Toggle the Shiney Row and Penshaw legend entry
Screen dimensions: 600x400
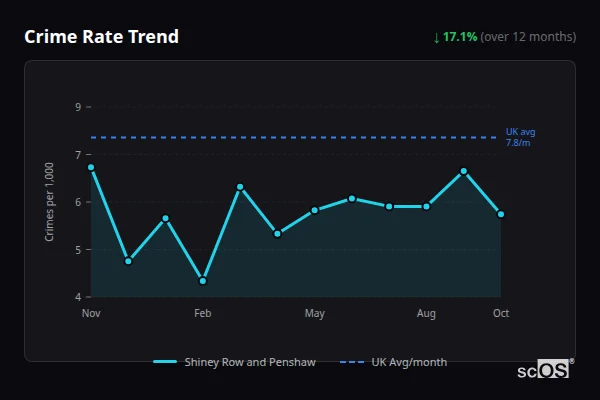(x=235, y=362)
